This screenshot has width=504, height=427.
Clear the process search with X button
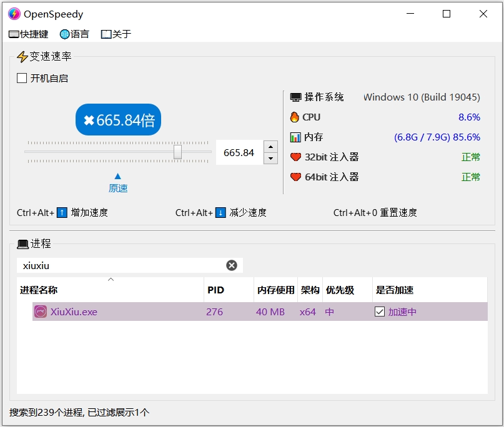pyautogui.click(x=232, y=265)
